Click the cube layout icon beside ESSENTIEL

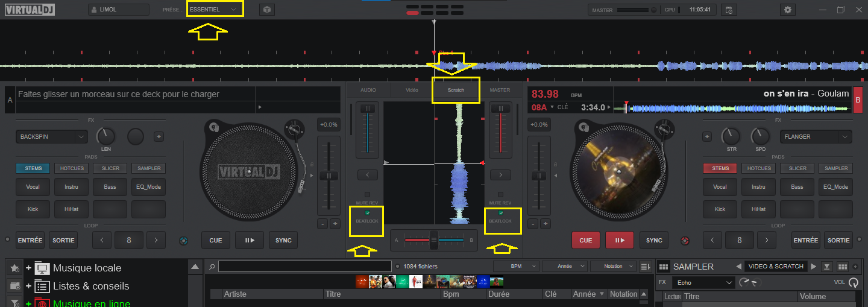click(x=266, y=10)
